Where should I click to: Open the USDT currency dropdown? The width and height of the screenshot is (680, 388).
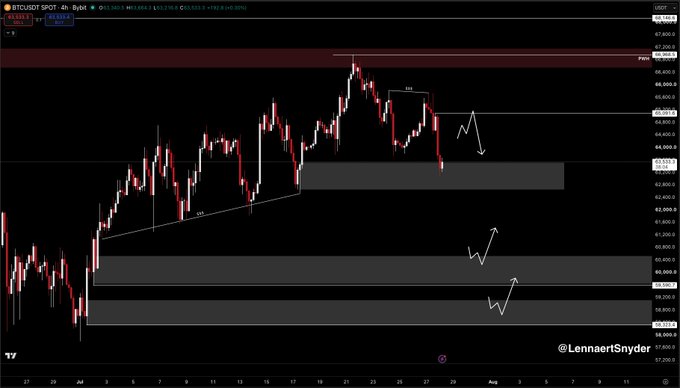(x=665, y=8)
